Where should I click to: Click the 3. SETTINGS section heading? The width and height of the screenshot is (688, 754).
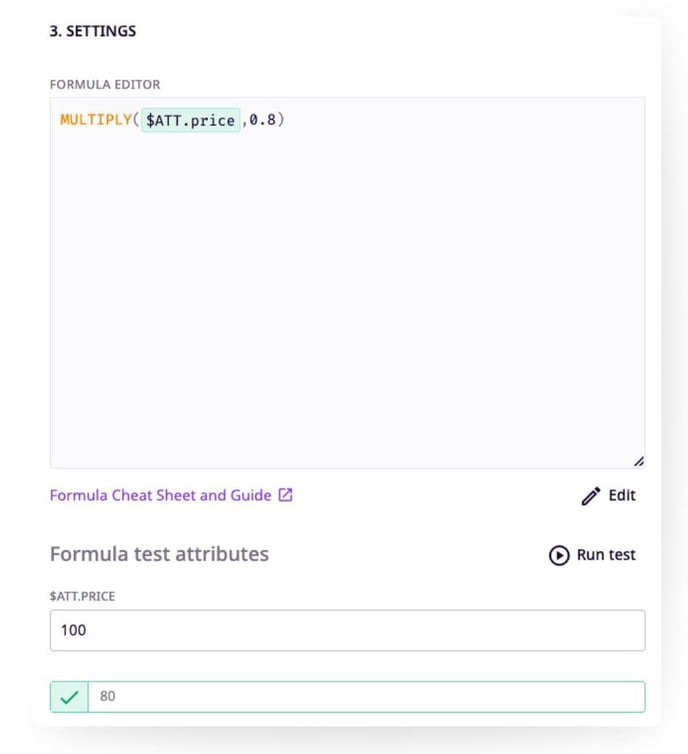(x=93, y=31)
